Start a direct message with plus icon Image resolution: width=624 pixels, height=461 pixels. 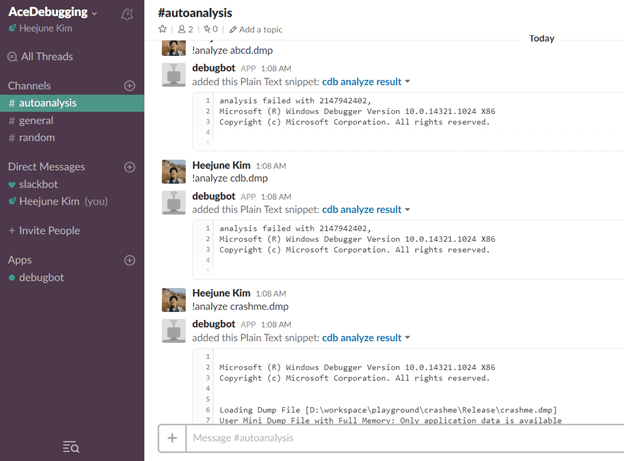click(129, 167)
